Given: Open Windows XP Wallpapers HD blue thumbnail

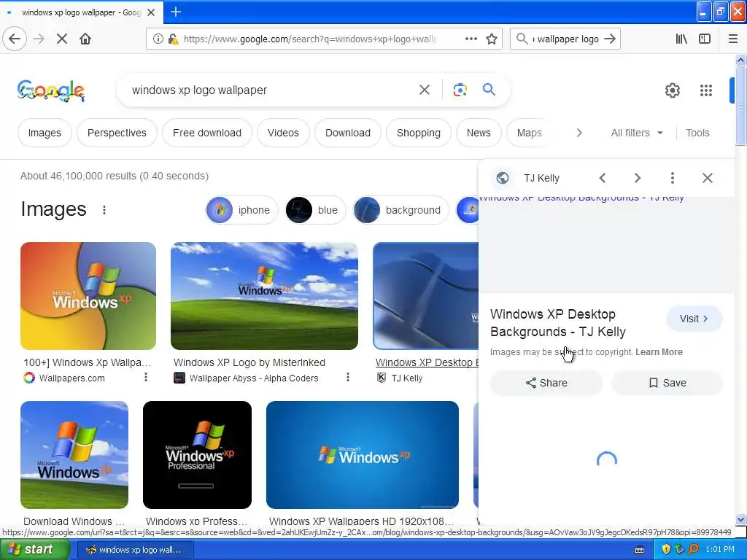Looking at the screenshot, I should coord(363,455).
